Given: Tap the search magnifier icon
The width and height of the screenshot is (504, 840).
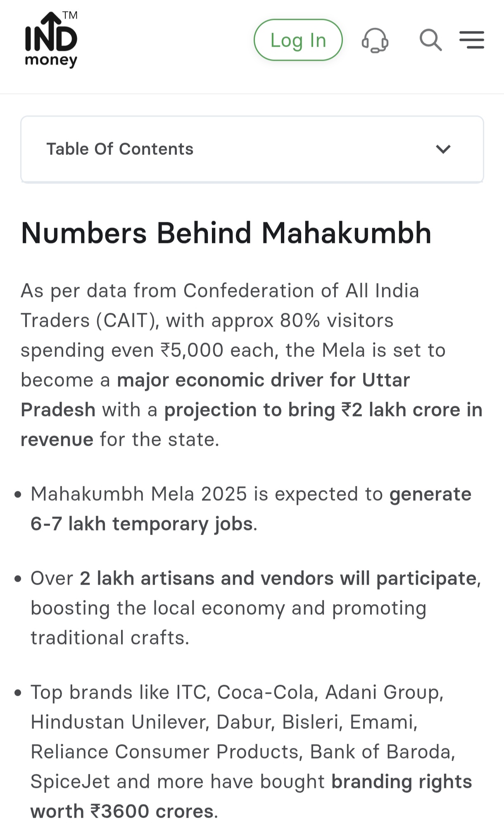Looking at the screenshot, I should tap(430, 40).
